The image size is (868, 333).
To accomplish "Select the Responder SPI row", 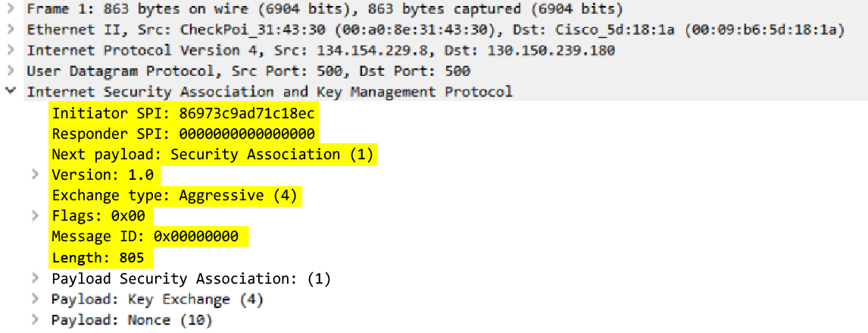I will pyautogui.click(x=183, y=134).
